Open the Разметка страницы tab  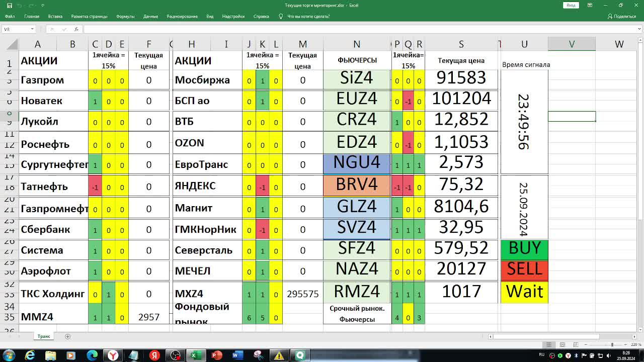click(89, 16)
